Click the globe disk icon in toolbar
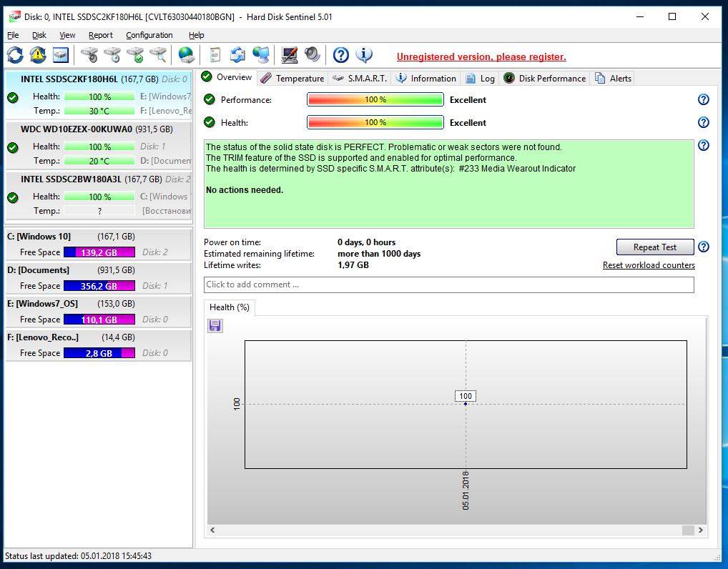Image resolution: width=728 pixels, height=569 pixels. point(187,55)
